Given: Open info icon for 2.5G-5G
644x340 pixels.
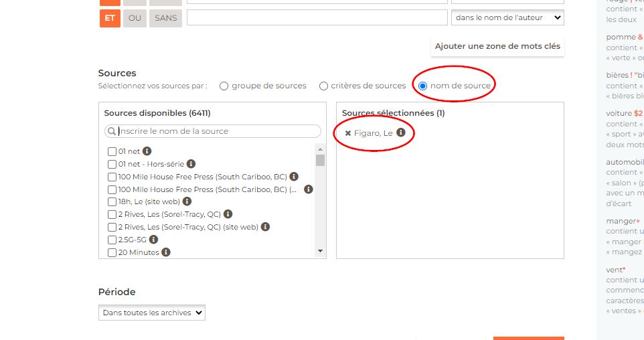Looking at the screenshot, I should coord(153,240).
